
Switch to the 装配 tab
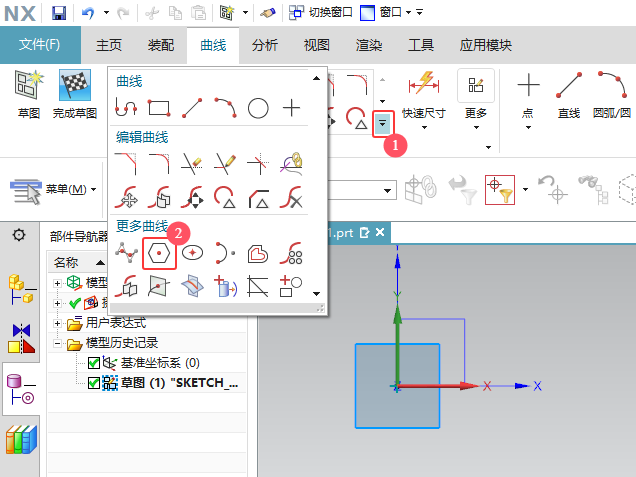coord(161,45)
